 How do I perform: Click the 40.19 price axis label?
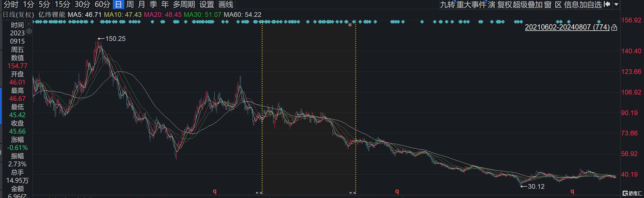coord(629,174)
